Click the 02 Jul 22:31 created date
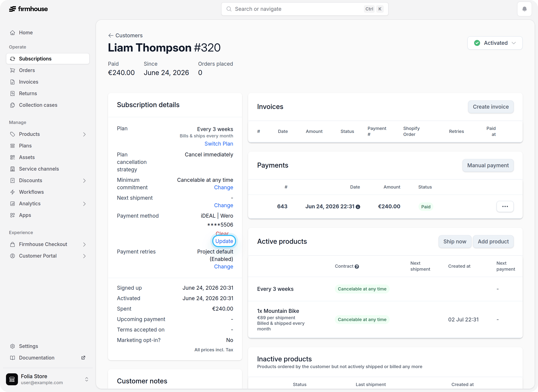The image size is (538, 392). (463, 320)
